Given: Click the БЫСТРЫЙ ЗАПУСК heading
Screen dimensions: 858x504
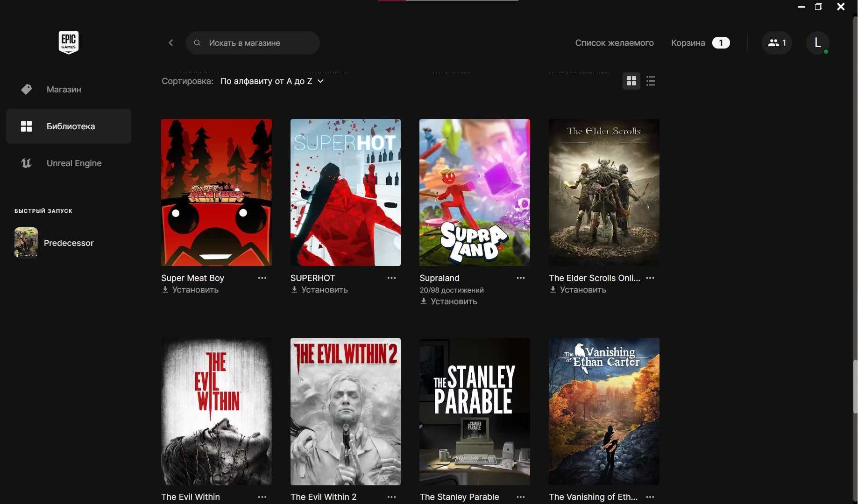Looking at the screenshot, I should point(43,211).
